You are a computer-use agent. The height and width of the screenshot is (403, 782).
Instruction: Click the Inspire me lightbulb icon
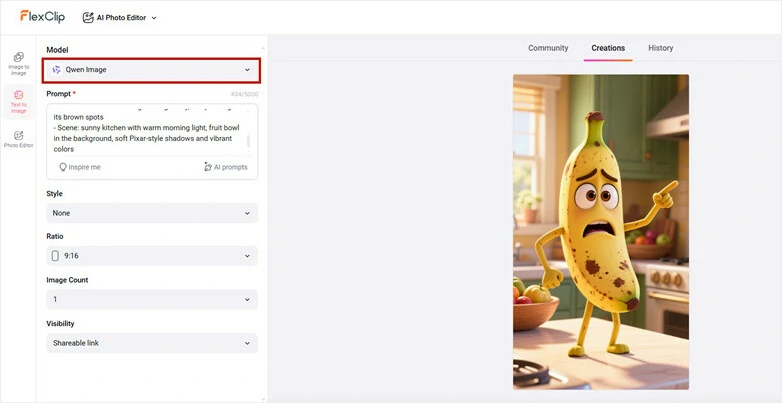point(62,167)
